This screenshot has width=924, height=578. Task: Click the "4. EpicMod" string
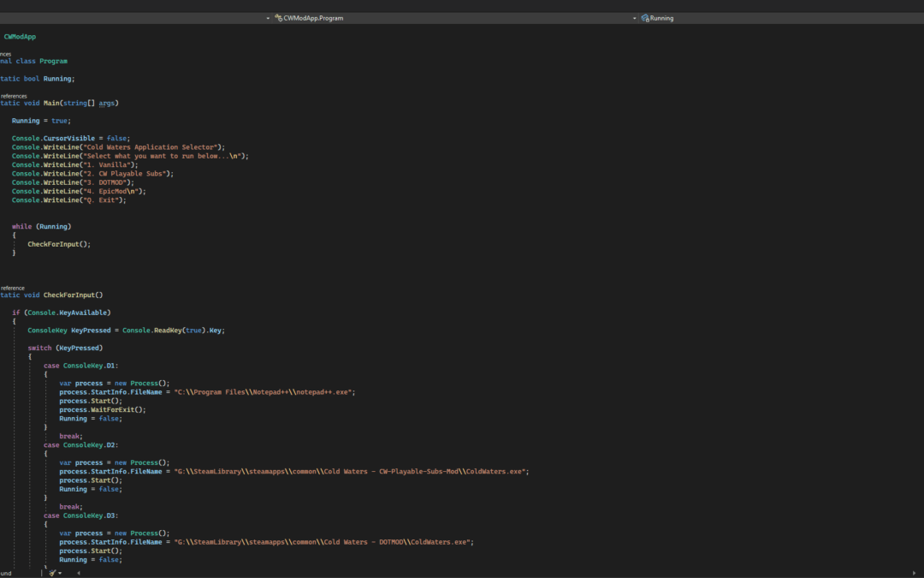pos(110,191)
